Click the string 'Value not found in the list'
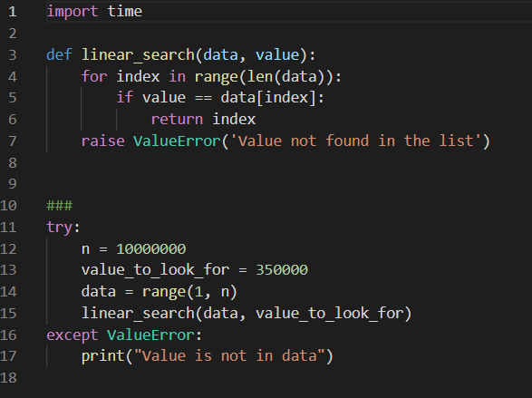 (x=355, y=141)
